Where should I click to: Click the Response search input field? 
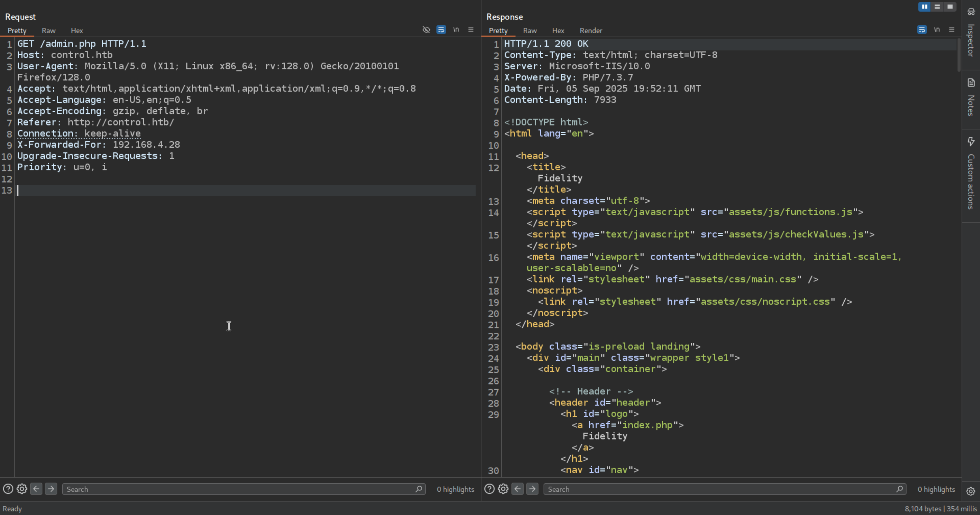(719, 489)
